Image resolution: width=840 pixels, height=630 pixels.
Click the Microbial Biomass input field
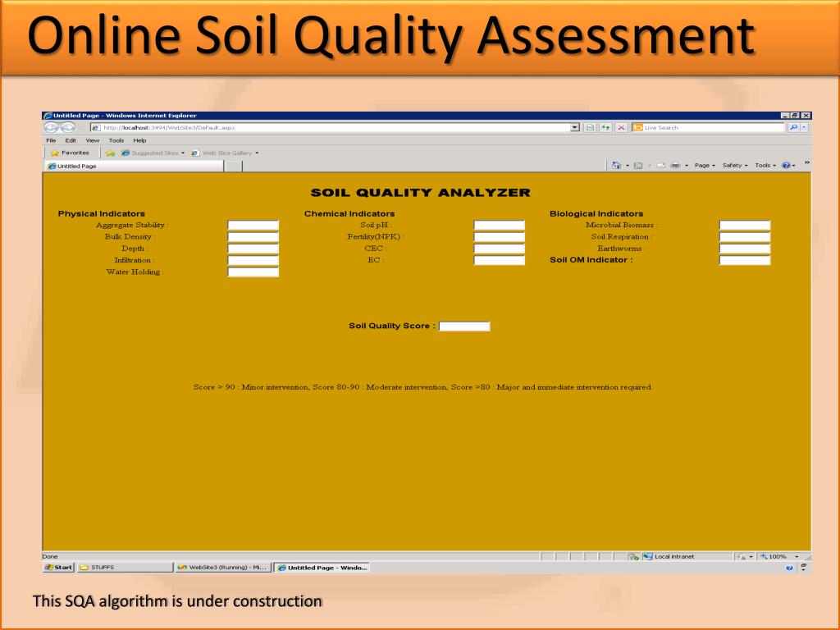pos(745,225)
